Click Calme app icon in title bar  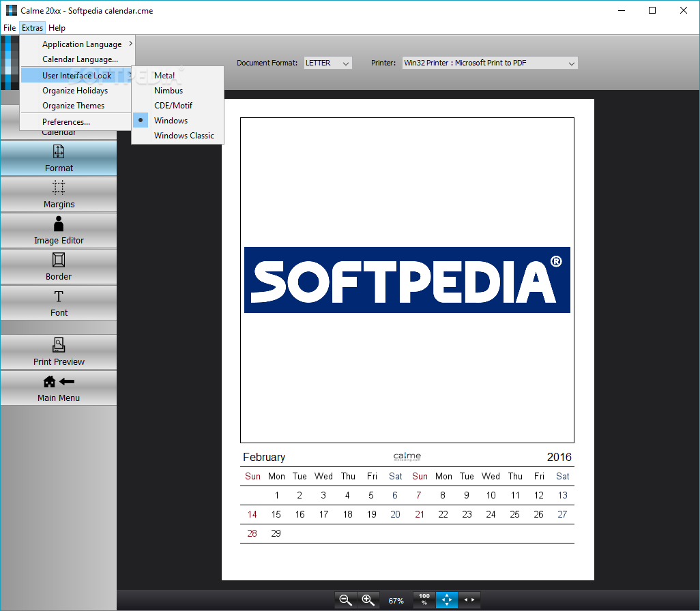point(11,10)
